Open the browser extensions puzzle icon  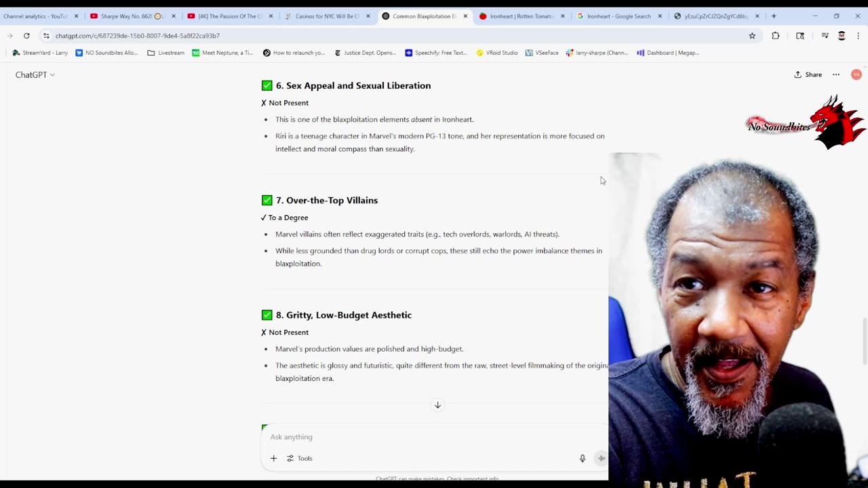[775, 36]
